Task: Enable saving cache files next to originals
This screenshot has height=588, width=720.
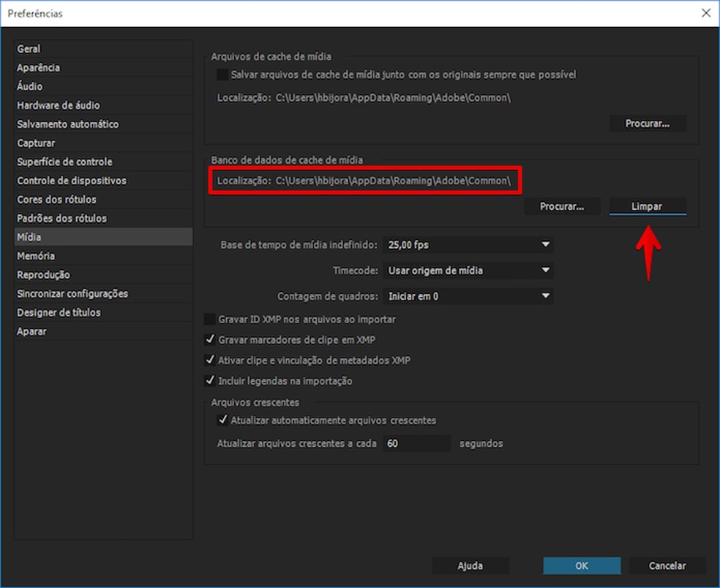Action: 222,75
